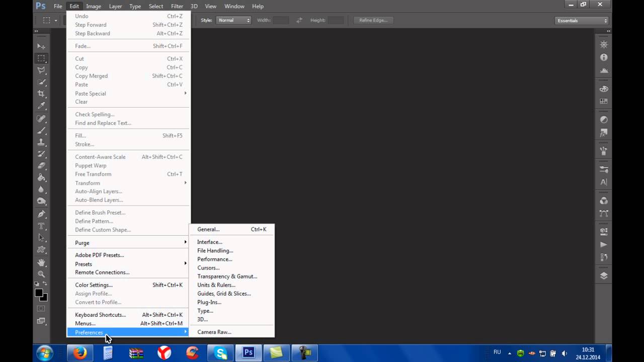Screen dimensions: 644x362
Task: Select the Zoom tool
Action: 42,275
